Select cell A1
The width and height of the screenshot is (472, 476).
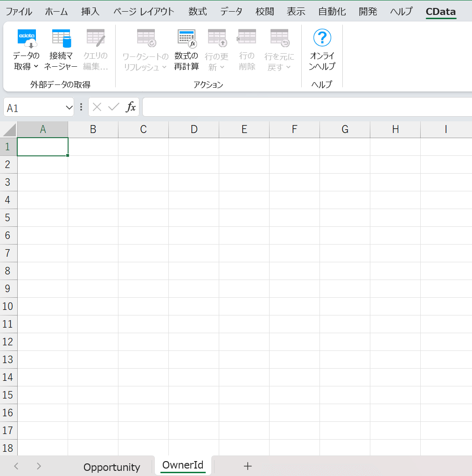43,147
